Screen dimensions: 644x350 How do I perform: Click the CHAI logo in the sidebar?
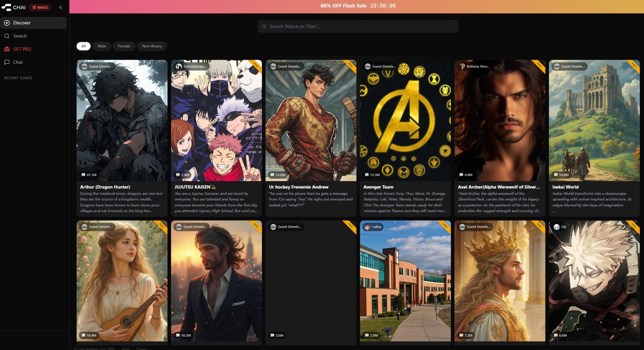click(x=13, y=7)
